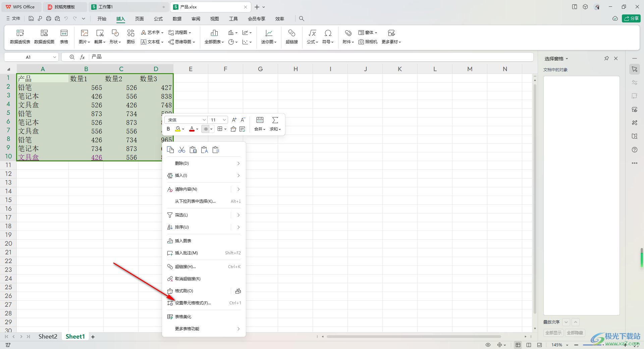Click the select arrow tool in the right sidebar

click(635, 69)
